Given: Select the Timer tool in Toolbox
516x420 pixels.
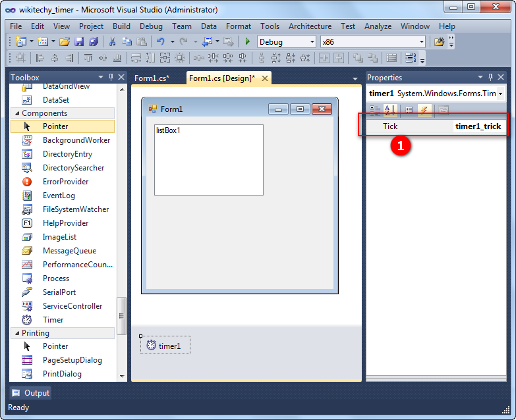Looking at the screenshot, I should (53, 320).
